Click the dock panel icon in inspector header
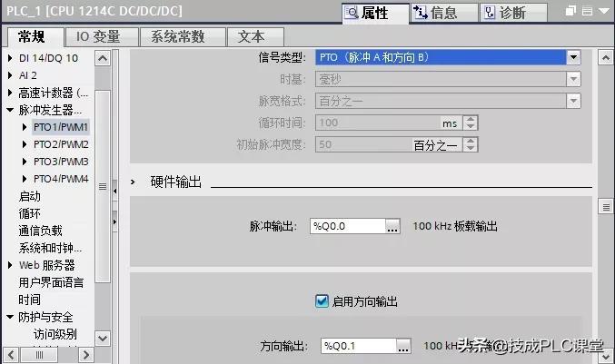Image resolution: width=615 pixels, height=364 pixels. coord(587,11)
